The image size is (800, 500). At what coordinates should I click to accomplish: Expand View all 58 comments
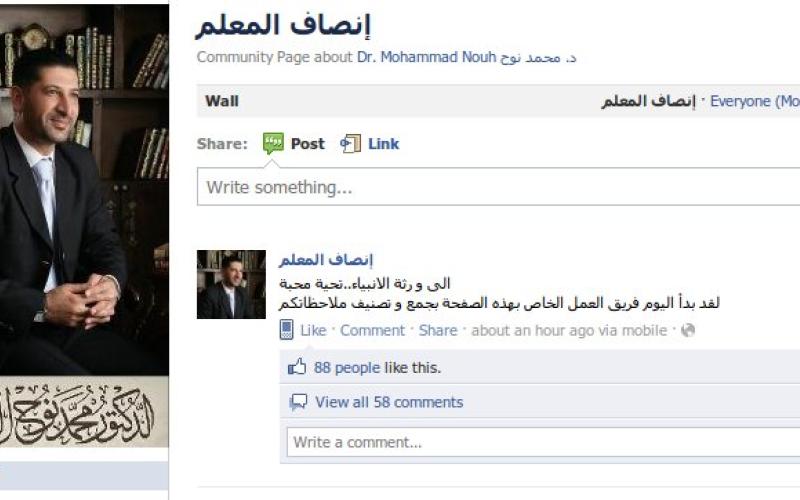point(389,402)
